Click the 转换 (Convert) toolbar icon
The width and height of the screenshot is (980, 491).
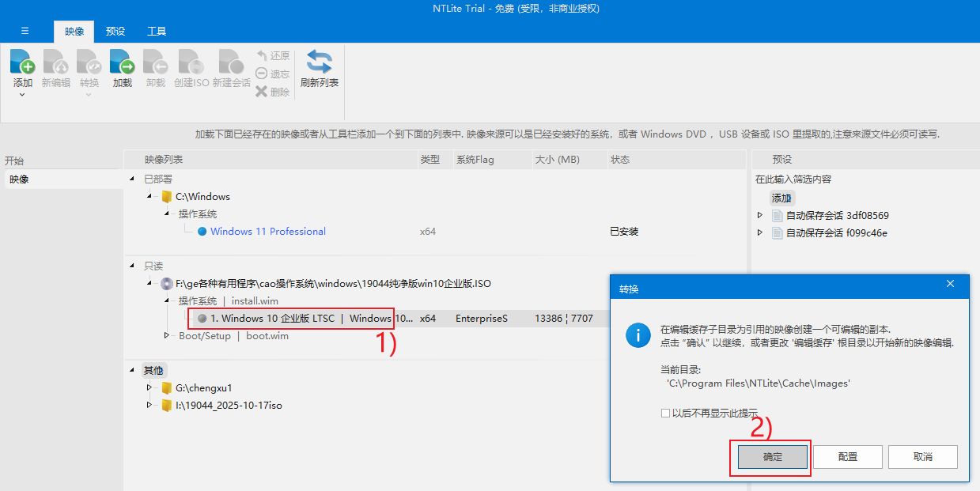pos(89,63)
